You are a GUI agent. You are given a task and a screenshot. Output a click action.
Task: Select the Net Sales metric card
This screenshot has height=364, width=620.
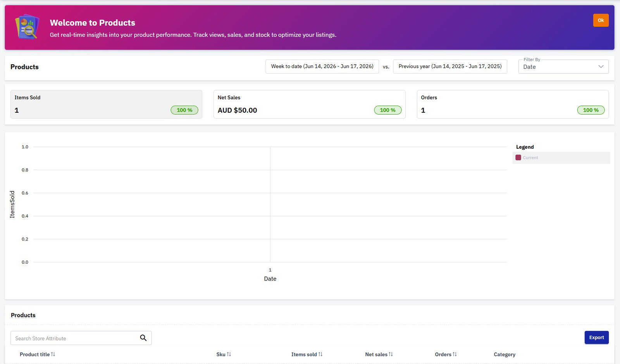coord(309,104)
